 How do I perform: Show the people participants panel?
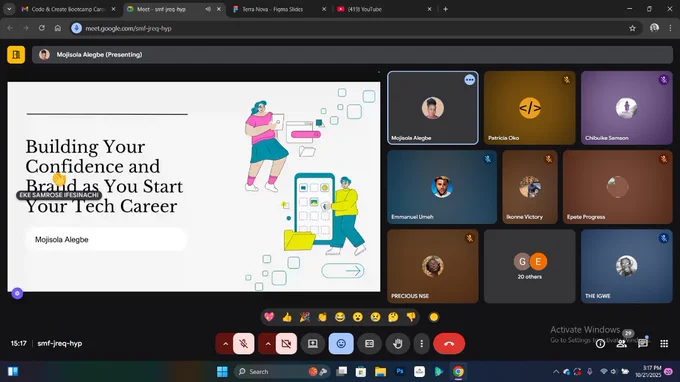pos(621,344)
